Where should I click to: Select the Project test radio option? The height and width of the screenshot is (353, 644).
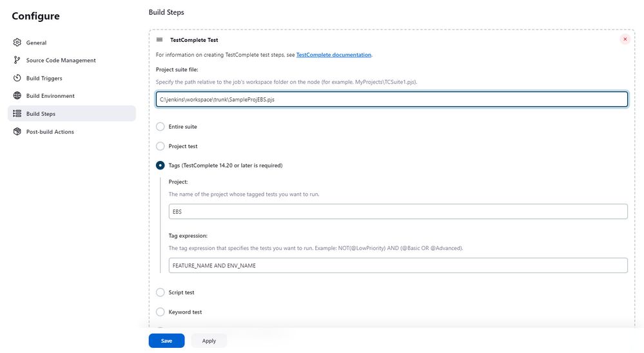coord(161,146)
